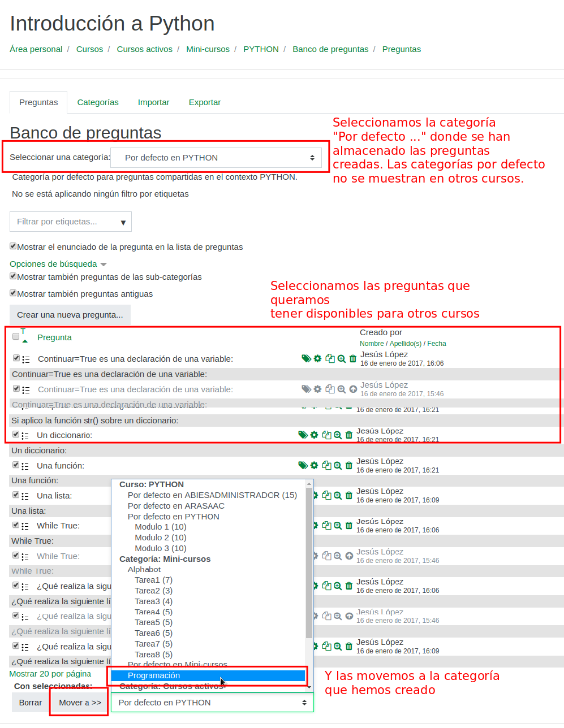This screenshot has height=728, width=564.
Task: Uncheck the 'Un diccionario' question checkbox
Action: (x=16, y=434)
